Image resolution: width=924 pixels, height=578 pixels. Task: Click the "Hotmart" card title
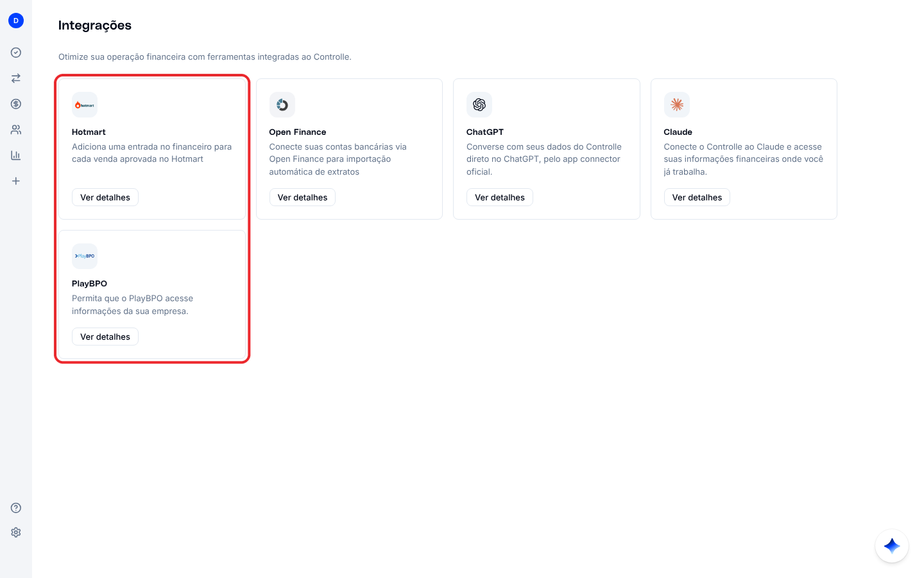(x=89, y=132)
